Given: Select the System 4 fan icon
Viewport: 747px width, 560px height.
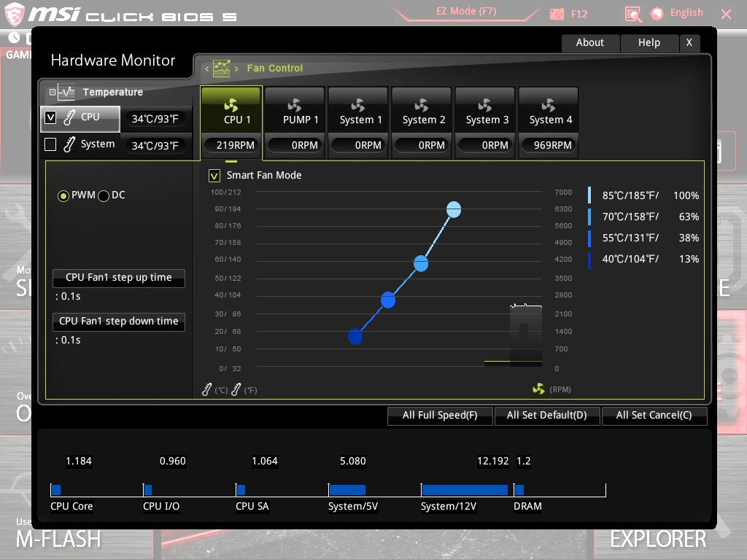Looking at the screenshot, I should click(548, 105).
